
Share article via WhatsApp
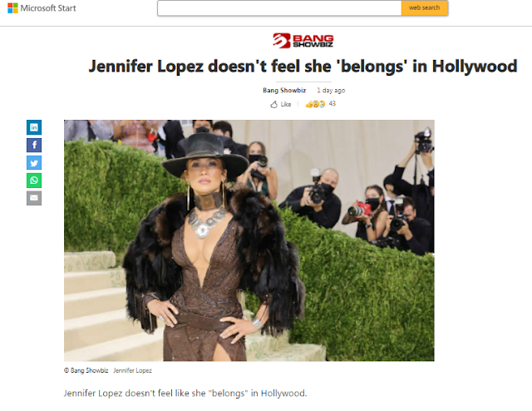(x=34, y=181)
